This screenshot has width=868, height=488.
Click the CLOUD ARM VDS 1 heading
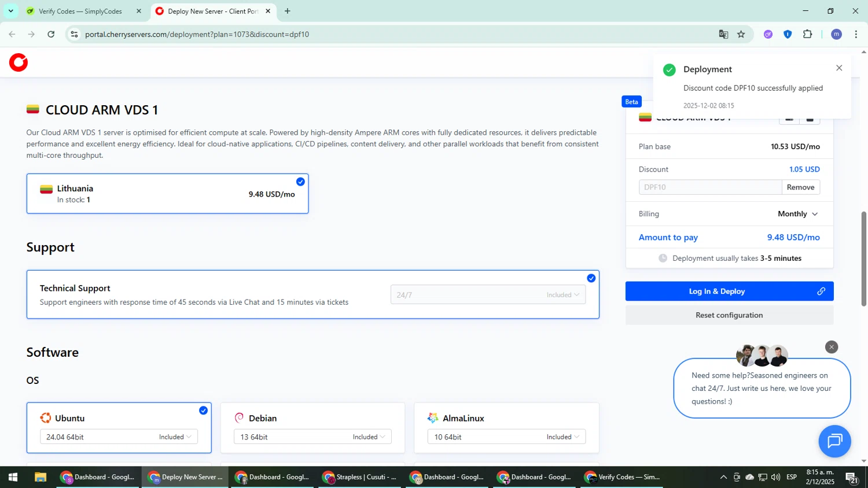102,110
